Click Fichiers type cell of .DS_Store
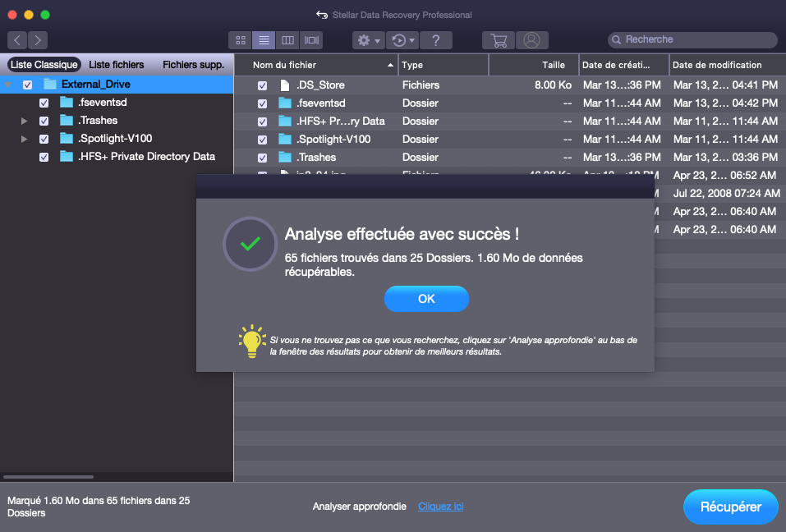Screen dimensions: 786x532 tap(421, 85)
